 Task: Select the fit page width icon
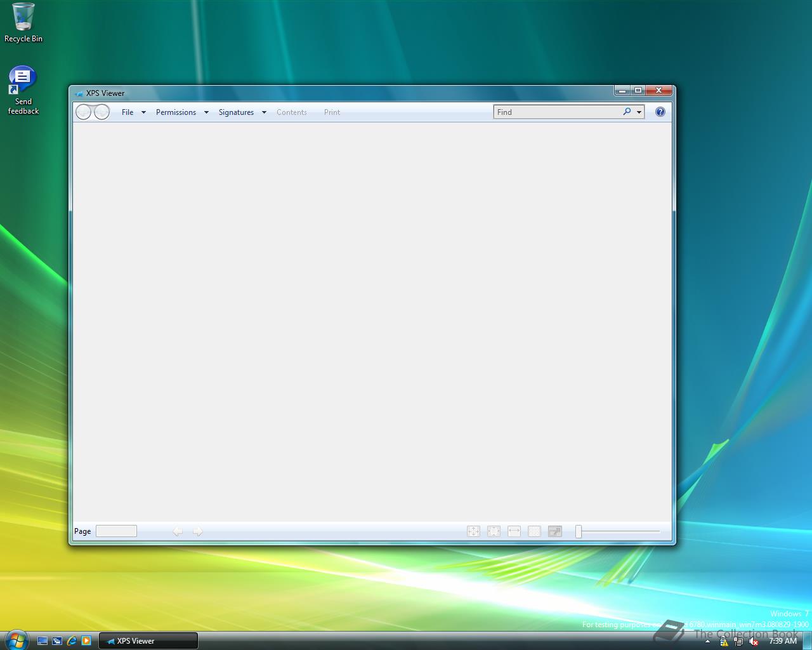514,531
